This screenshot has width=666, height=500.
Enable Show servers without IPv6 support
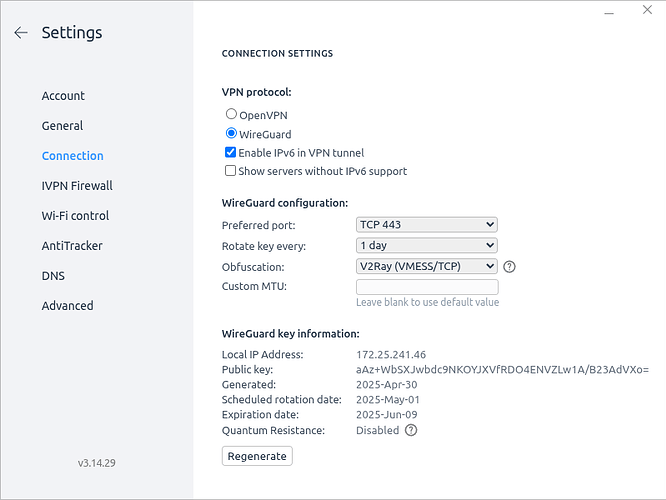point(230,171)
